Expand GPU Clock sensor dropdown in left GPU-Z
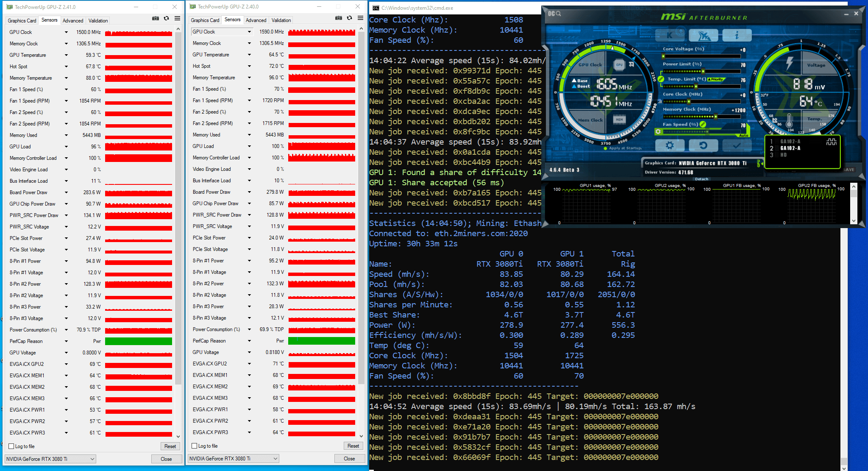Screen dimensions: 868x471 66,32
